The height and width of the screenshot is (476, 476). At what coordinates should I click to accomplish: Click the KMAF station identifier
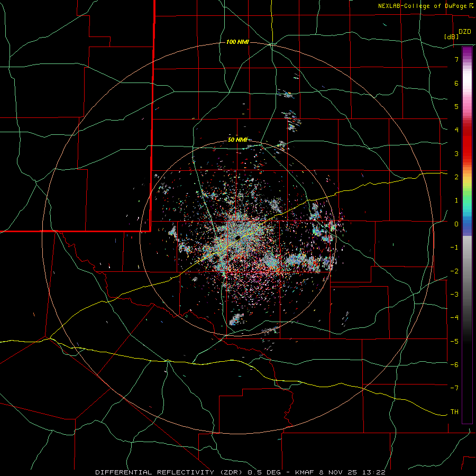(x=306, y=472)
